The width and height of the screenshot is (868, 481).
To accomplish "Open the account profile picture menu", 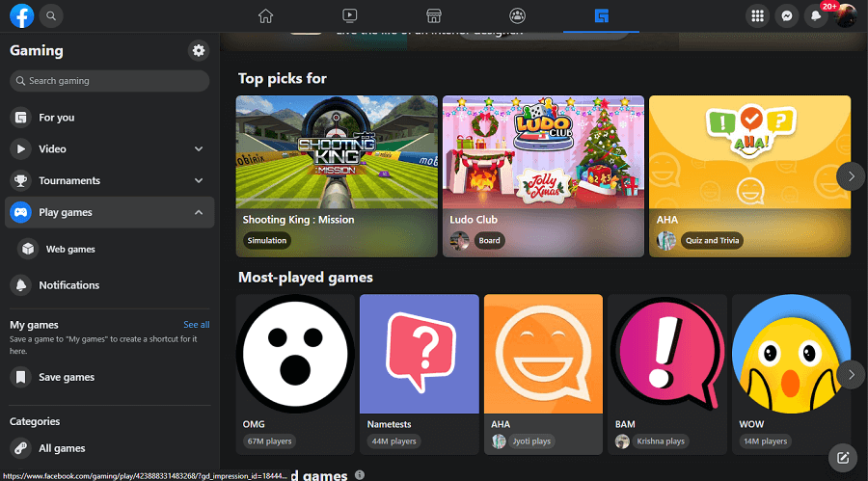I will coord(845,16).
